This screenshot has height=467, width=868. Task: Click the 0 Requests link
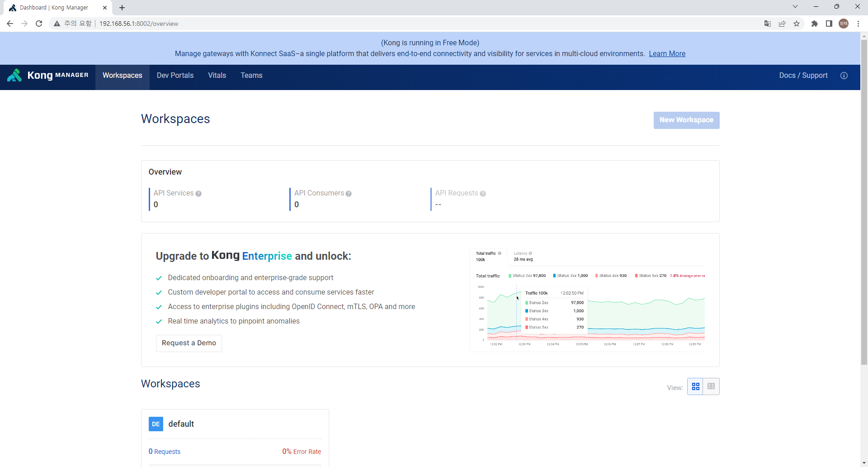(165, 452)
